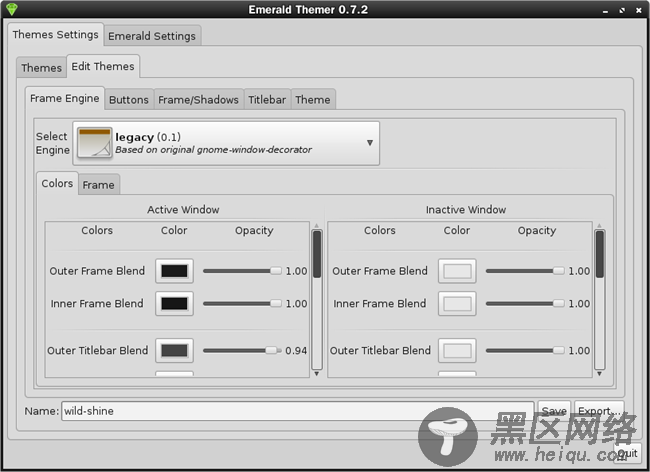Save the wild-shine theme
650x472 pixels.
point(554,411)
